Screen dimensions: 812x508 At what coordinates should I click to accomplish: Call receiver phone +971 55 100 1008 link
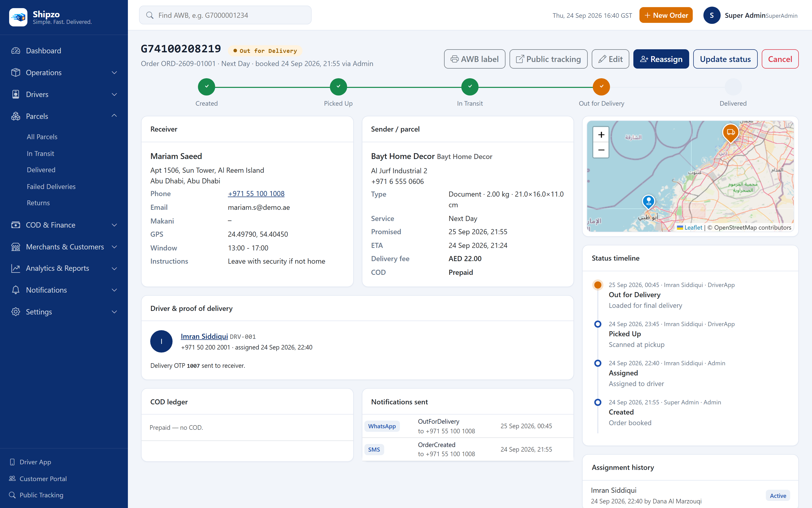[256, 194]
